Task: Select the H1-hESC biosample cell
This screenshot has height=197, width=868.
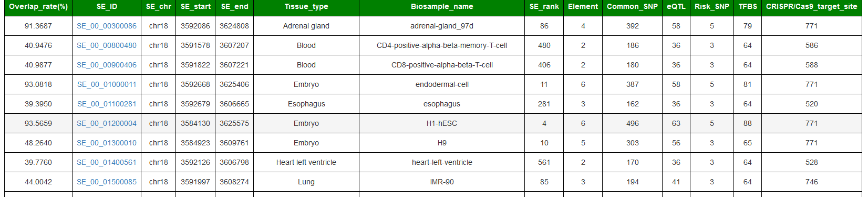Action: (x=442, y=123)
